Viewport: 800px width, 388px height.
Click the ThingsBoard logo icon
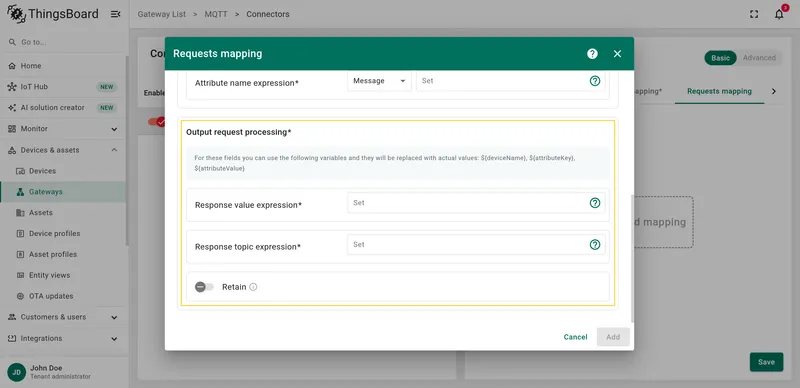16,14
